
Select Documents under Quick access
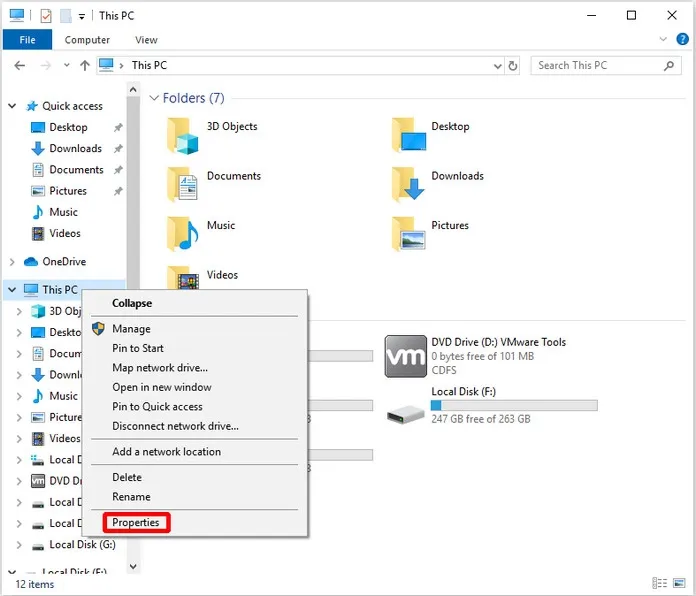point(76,170)
